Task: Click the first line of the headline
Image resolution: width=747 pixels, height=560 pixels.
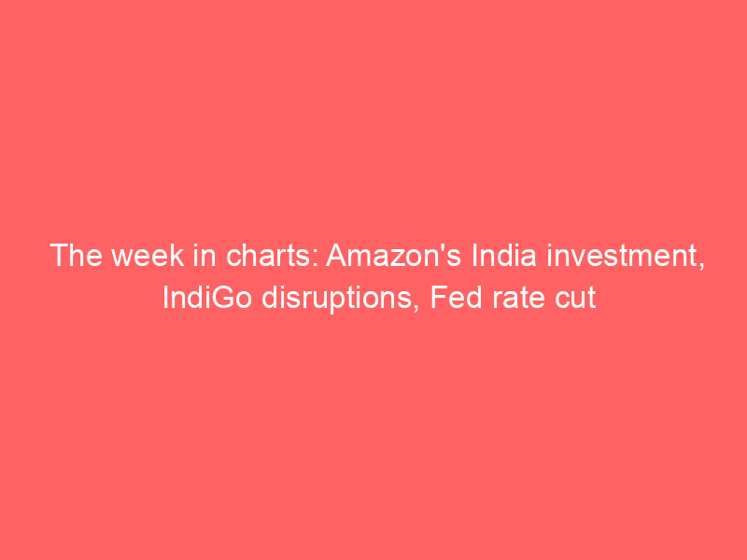Action: [373, 256]
